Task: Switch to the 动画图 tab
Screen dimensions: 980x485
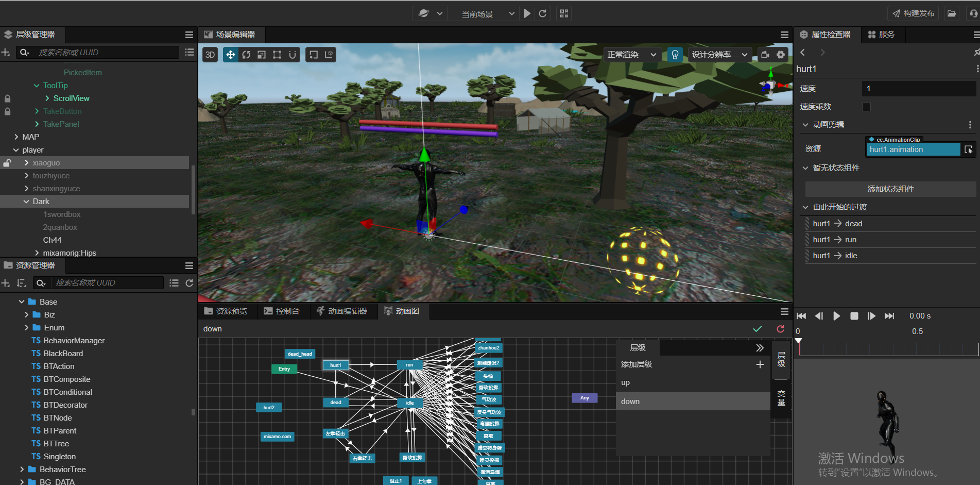Action: coord(402,311)
